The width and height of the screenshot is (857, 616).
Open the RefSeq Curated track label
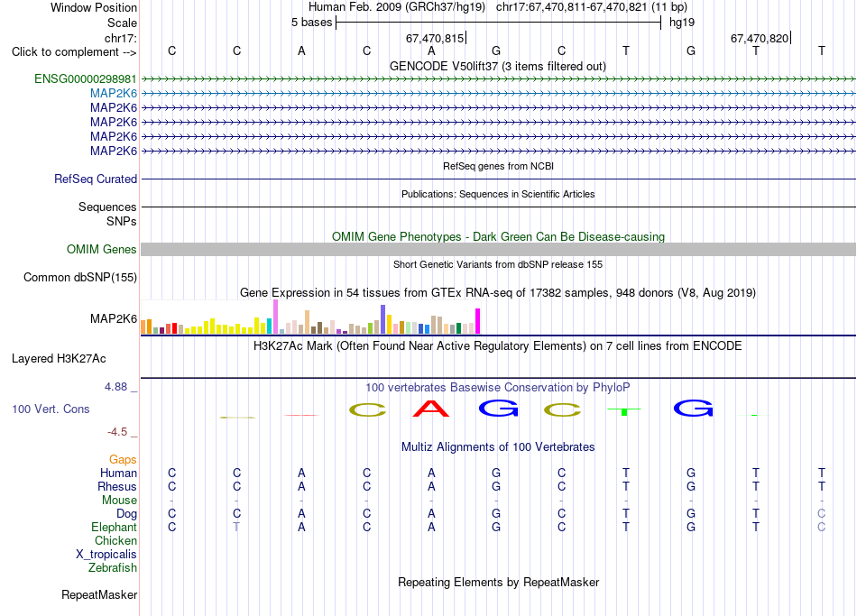point(96,179)
